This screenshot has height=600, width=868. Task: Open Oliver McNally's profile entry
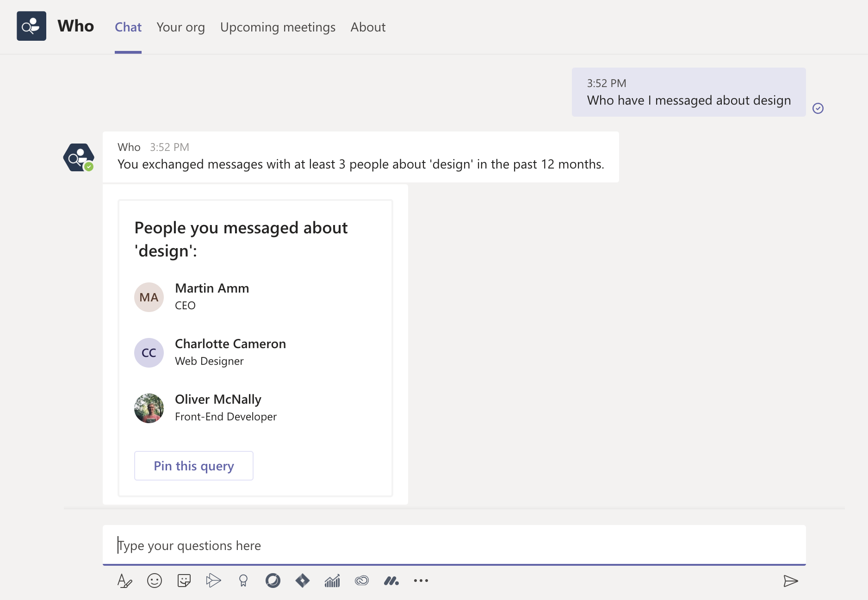(218, 399)
